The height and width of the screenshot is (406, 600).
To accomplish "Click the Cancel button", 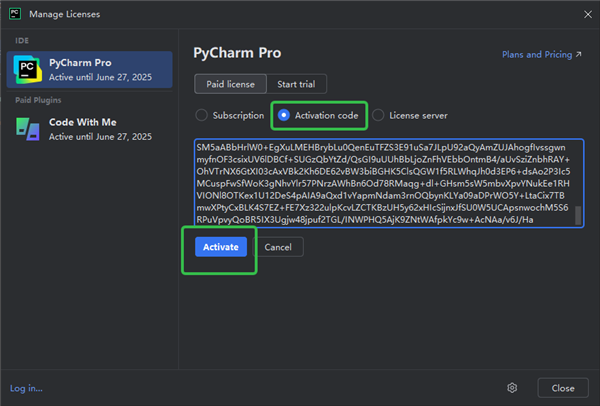I will pos(277,246).
